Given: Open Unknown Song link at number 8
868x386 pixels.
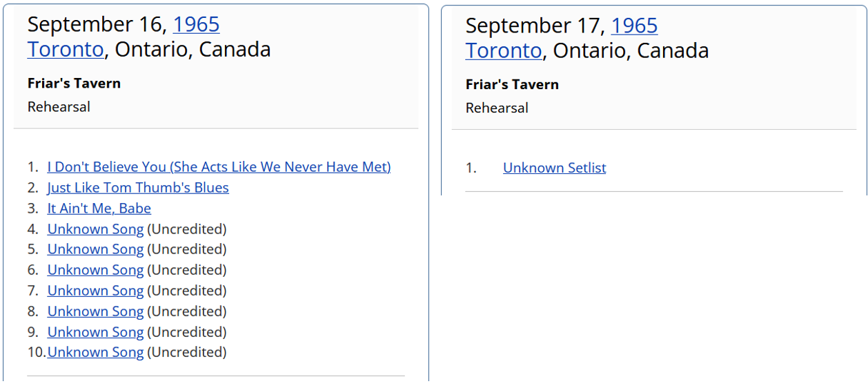Looking at the screenshot, I should click(x=95, y=311).
